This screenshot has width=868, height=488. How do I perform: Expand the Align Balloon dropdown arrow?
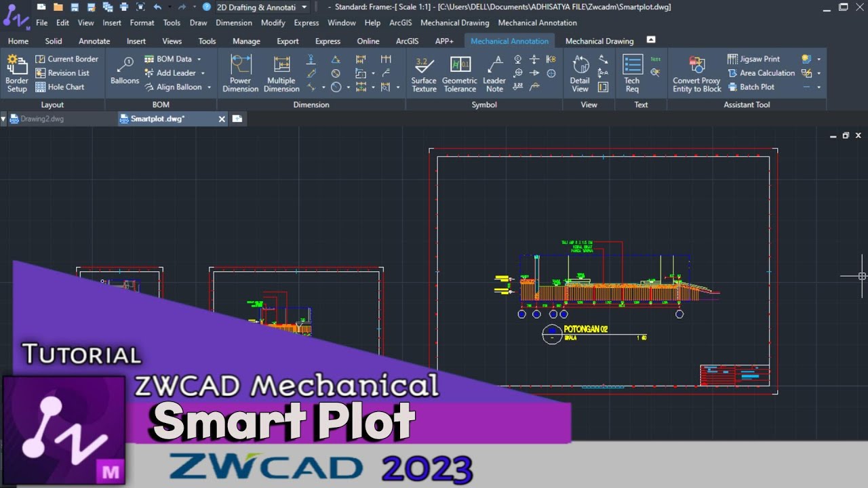pyautogui.click(x=209, y=87)
